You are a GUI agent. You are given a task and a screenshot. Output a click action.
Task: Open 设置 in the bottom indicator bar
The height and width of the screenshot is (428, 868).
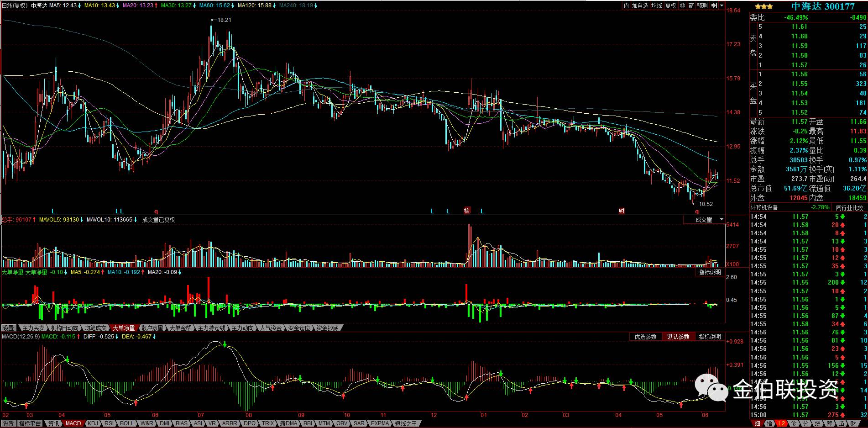9,423
